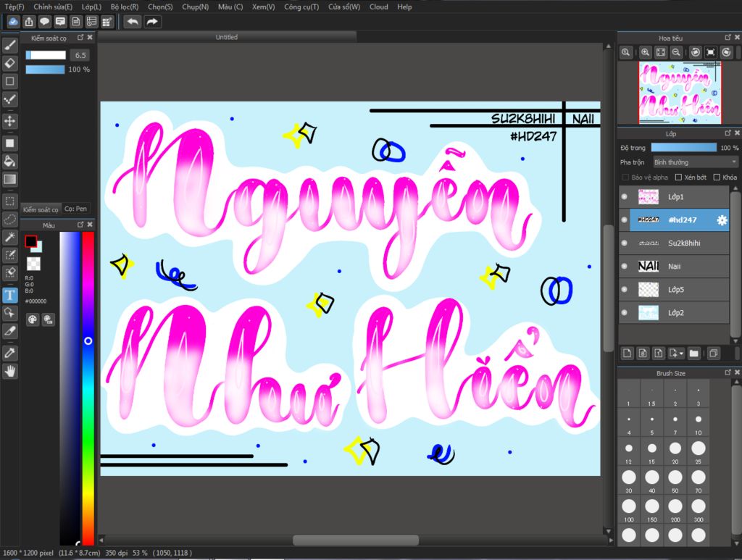The height and width of the screenshot is (560, 742).
Task: Click the Độ trong opacity slider
Action: tap(684, 148)
